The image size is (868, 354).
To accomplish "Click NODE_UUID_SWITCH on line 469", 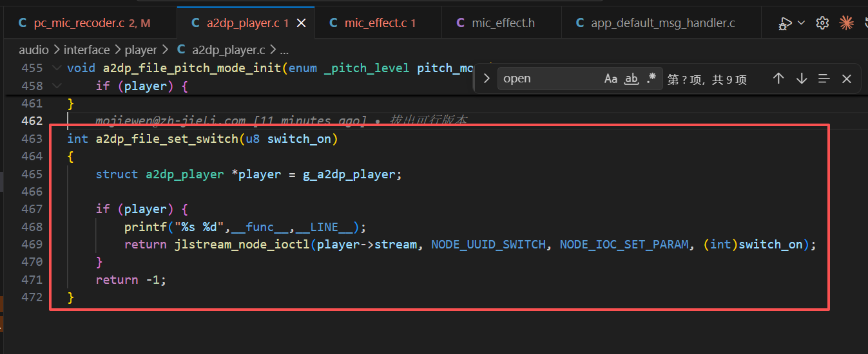I will (x=488, y=245).
